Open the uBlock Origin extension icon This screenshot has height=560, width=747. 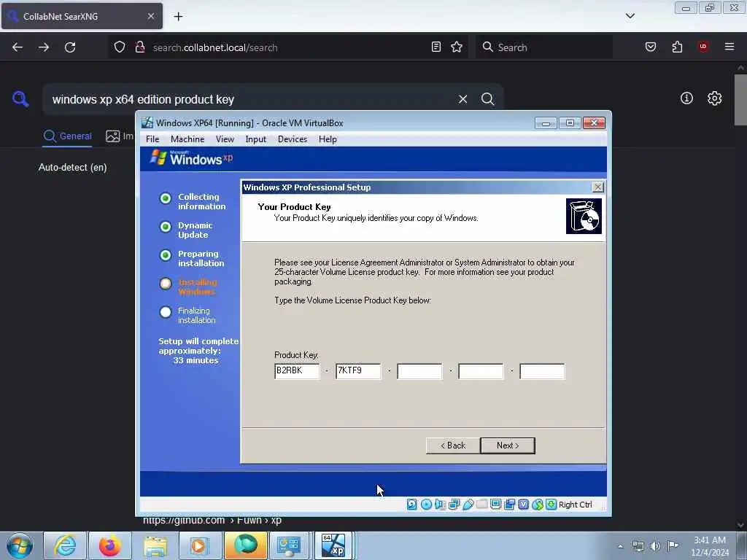(703, 47)
